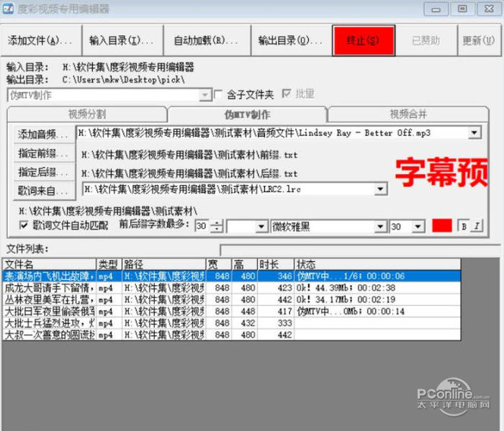The image size is (504, 431).
Task: Click the progress bar beside 文件列表
Action: (x=360, y=250)
